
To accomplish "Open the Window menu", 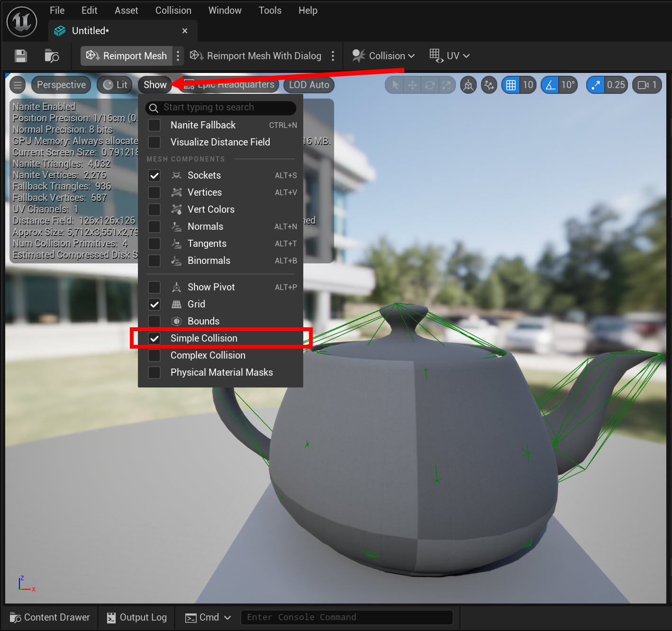I will [225, 10].
